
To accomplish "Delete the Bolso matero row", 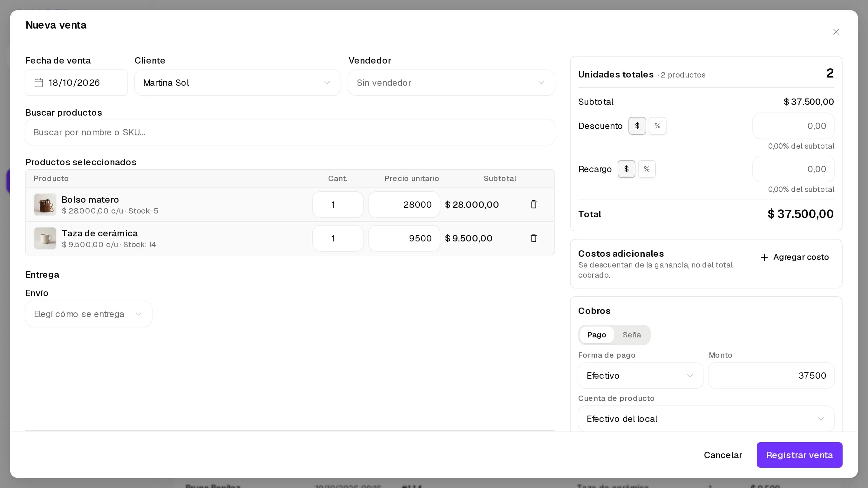I will click(x=533, y=205).
